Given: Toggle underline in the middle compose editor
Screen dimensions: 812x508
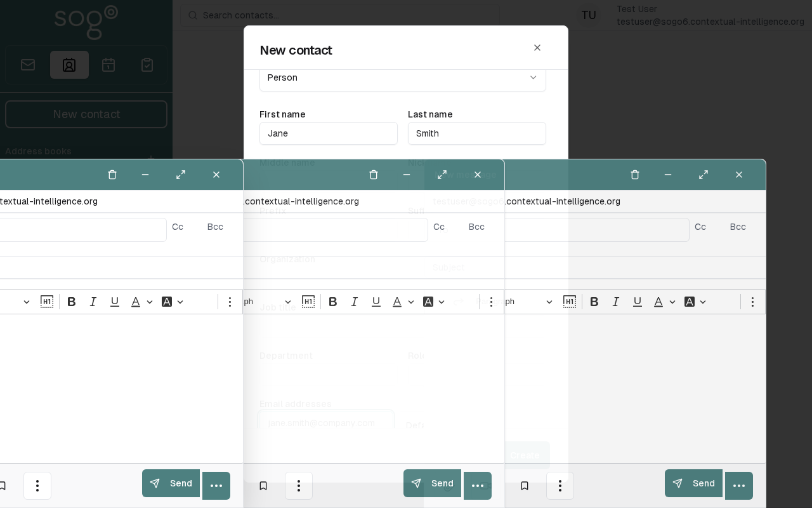Looking at the screenshot, I should click(x=376, y=302).
